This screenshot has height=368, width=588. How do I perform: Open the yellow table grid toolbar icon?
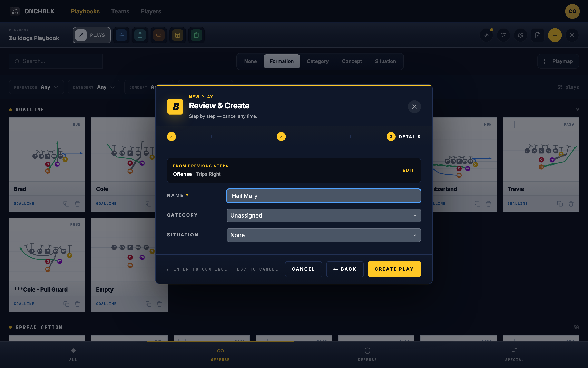178,35
